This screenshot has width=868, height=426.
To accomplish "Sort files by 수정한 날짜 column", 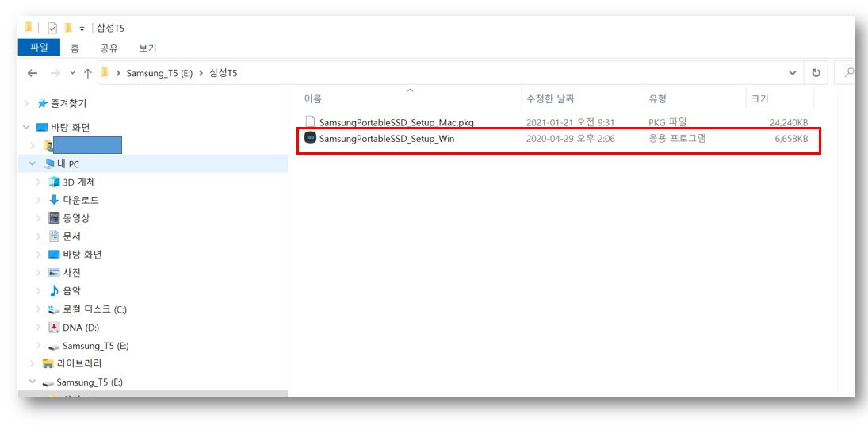I will 550,99.
